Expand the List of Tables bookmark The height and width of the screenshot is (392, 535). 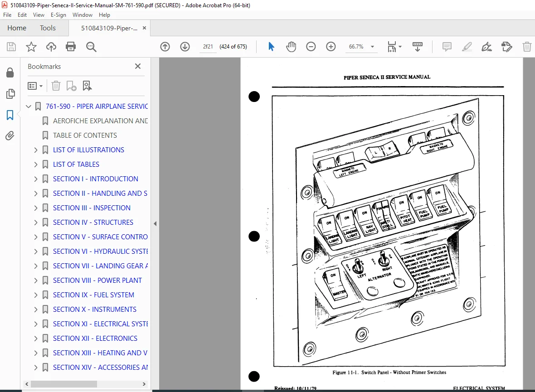[x=36, y=165]
